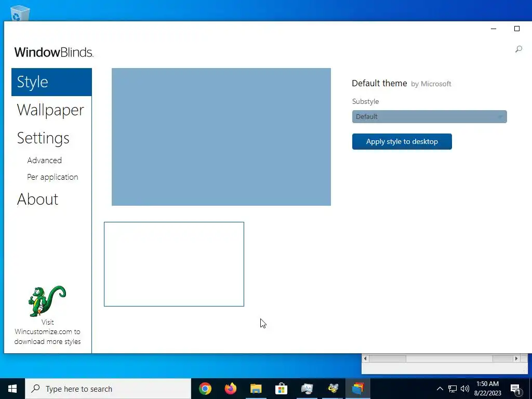Click the by Microsoft author text

tap(431, 84)
